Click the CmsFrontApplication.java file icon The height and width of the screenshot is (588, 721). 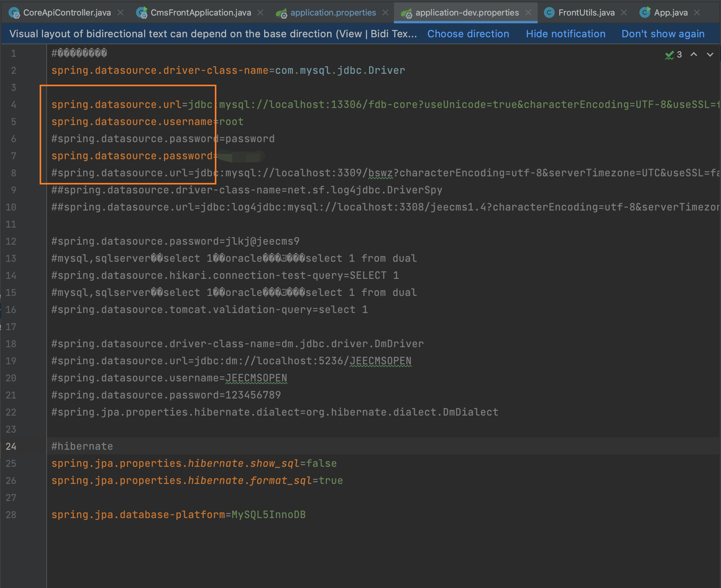(x=142, y=13)
